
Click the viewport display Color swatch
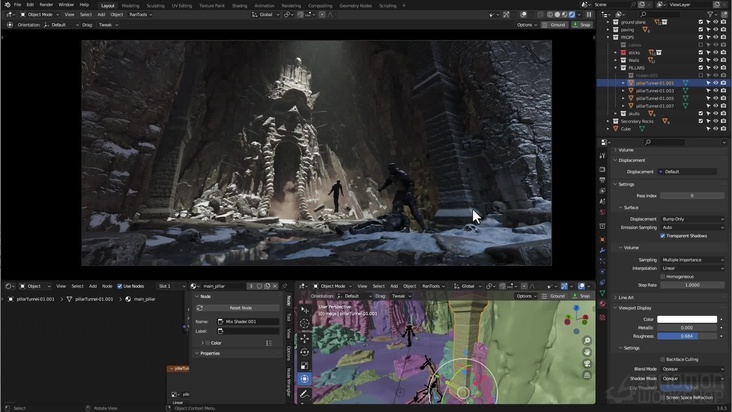[x=687, y=319]
